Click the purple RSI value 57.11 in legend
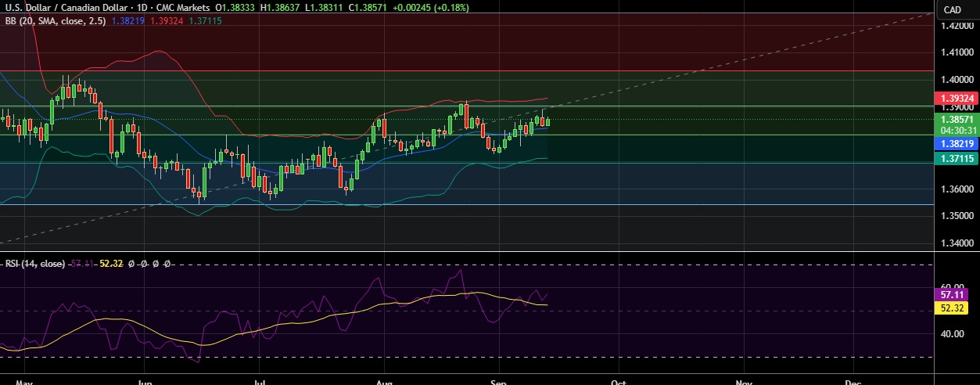This screenshot has width=980, height=385. point(82,264)
